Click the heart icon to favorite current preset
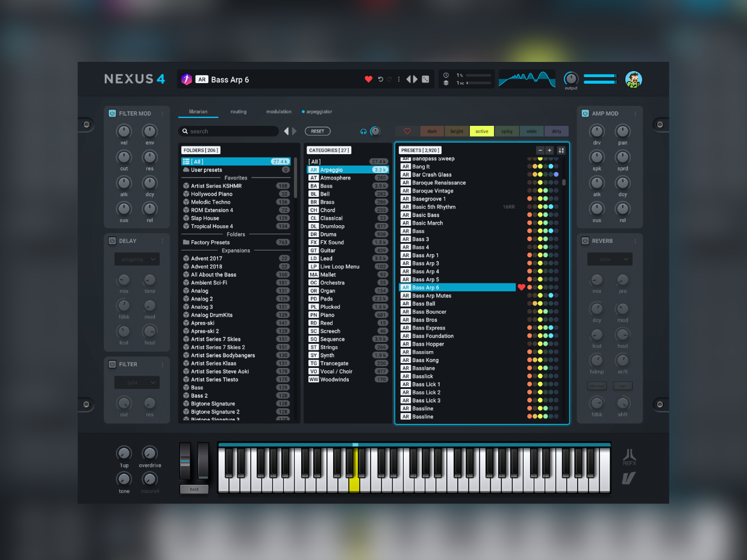747x560 pixels. (368, 79)
